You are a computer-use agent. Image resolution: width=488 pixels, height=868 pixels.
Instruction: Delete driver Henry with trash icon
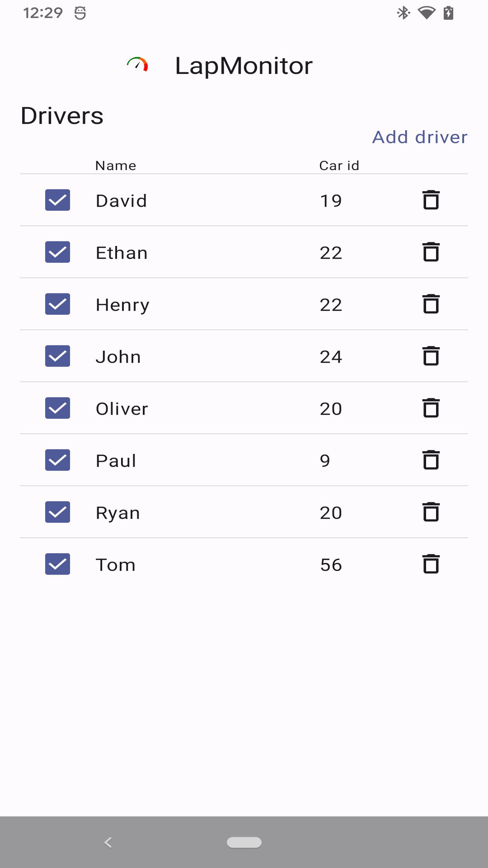tap(431, 304)
